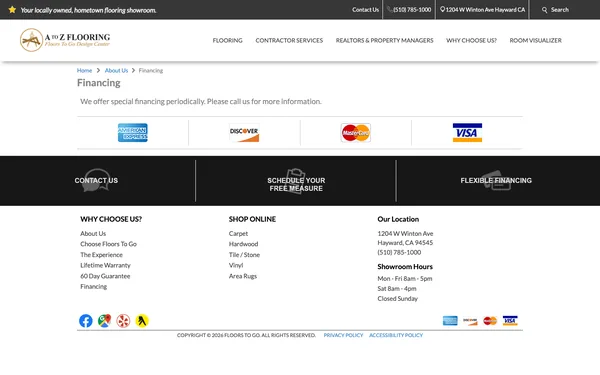Viewport: 600px width, 375px height.
Task: Launch the Room Visualizer
Action: click(536, 40)
